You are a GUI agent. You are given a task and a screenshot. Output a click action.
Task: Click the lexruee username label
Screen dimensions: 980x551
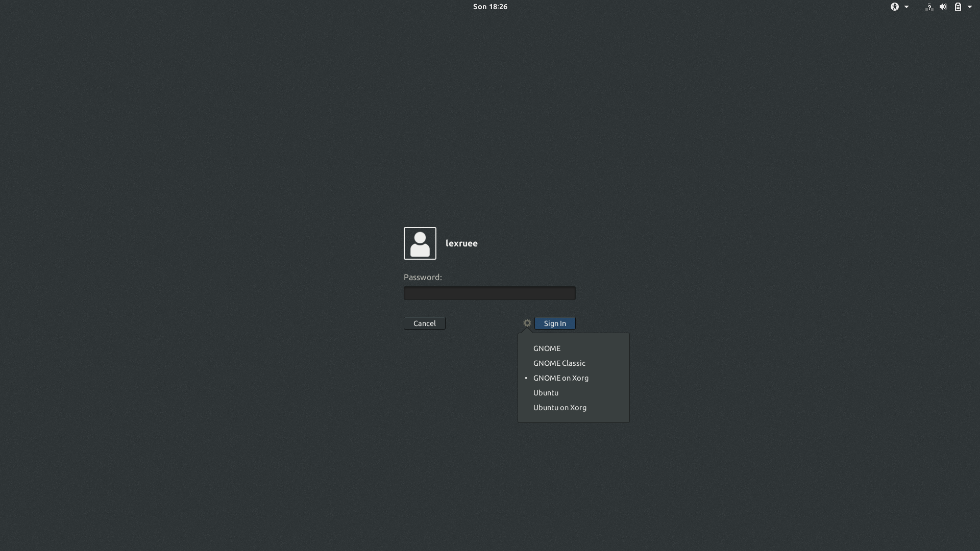(461, 243)
